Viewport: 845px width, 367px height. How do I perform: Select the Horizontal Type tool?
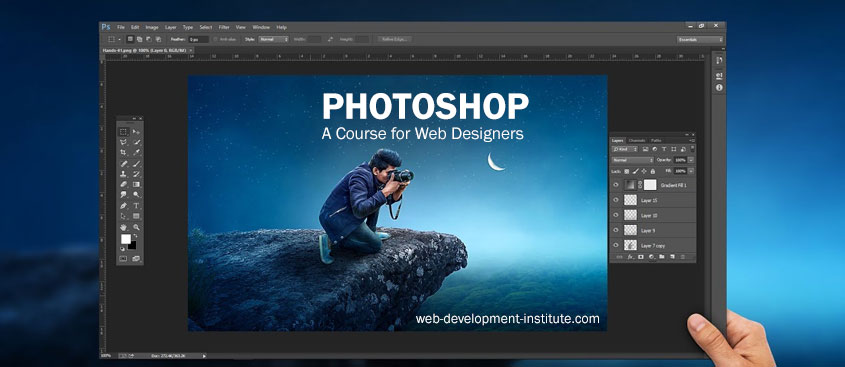[136, 205]
